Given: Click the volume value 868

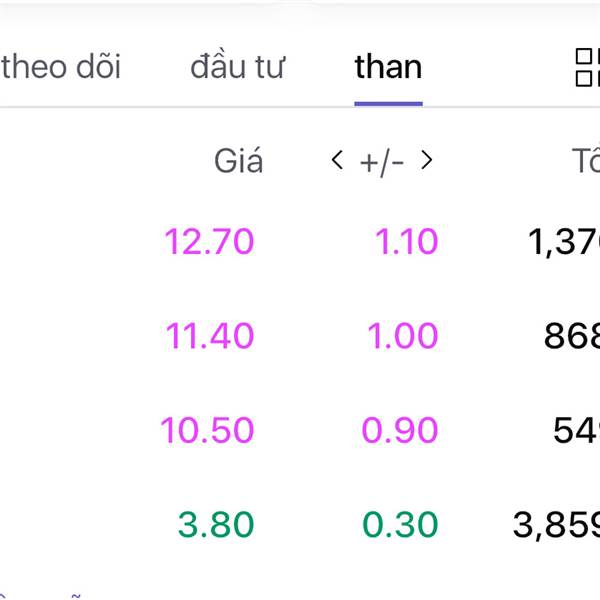Looking at the screenshot, I should coord(571,336).
